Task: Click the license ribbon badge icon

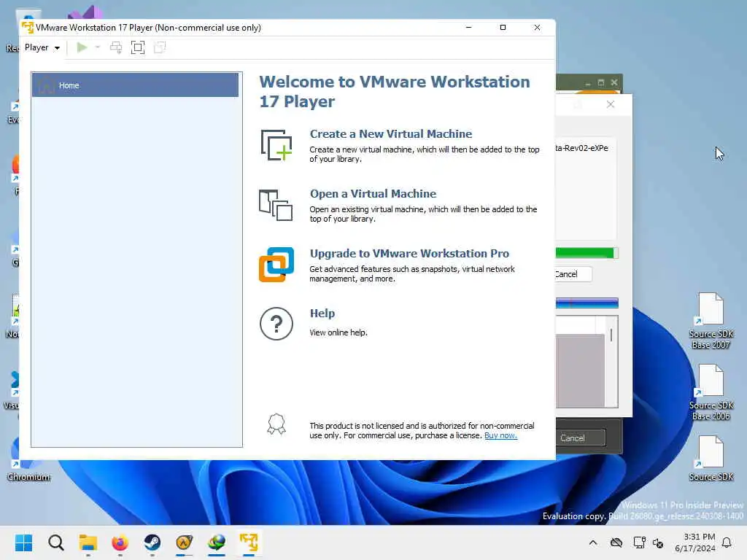Action: coord(276,424)
